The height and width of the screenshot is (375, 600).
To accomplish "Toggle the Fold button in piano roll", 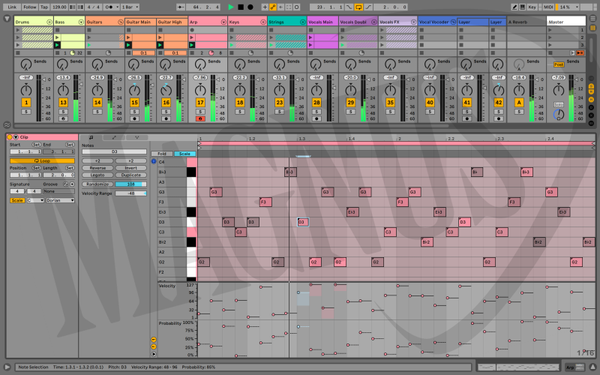I will (162, 153).
